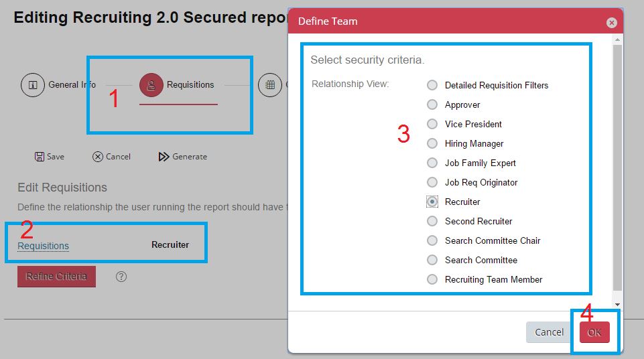Viewport: 644px width, 359px height.
Task: Open the help question mark icon
Action: coord(121,277)
